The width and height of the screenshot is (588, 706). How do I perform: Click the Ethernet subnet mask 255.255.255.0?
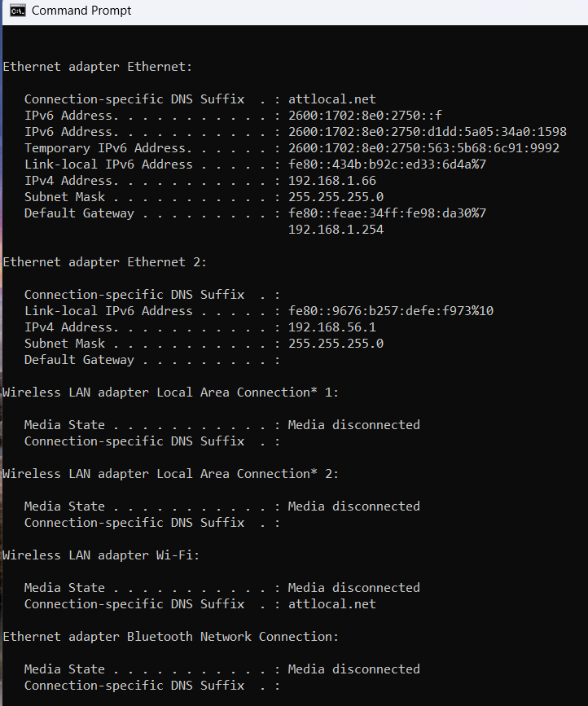tap(336, 197)
